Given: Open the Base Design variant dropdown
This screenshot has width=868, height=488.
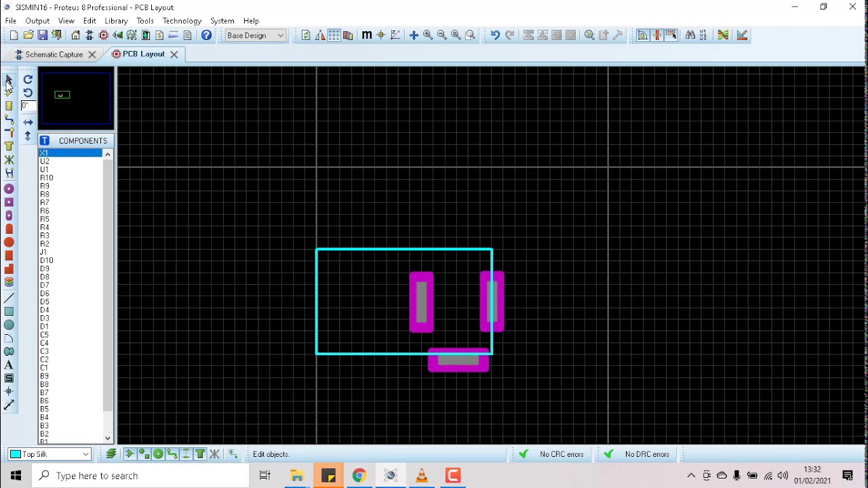Looking at the screenshot, I should [x=256, y=35].
